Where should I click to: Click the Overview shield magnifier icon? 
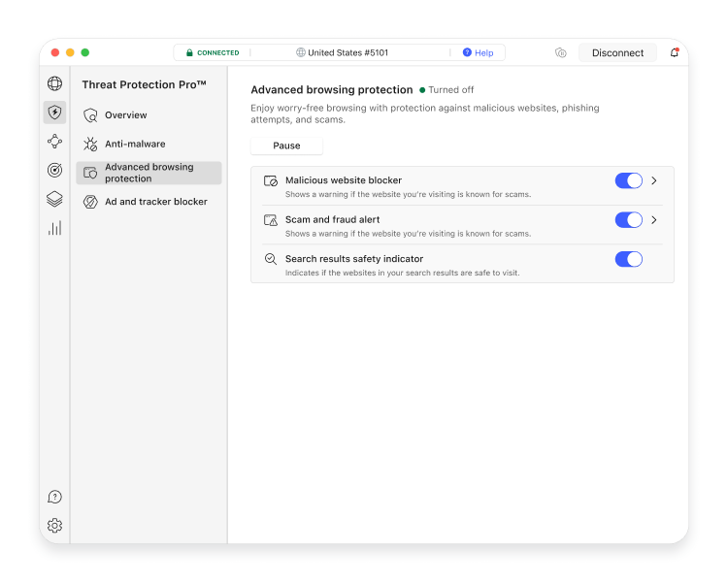coord(90,115)
